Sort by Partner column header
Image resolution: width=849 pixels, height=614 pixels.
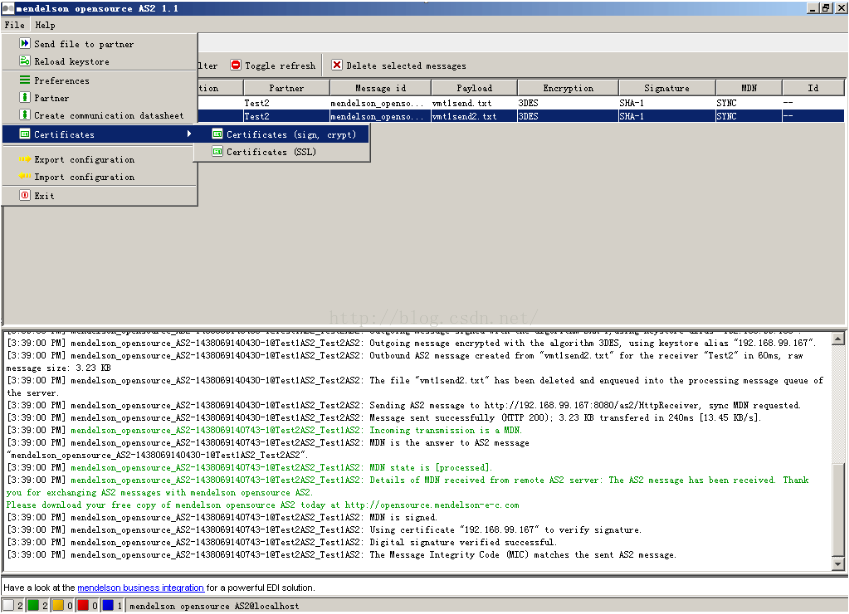286,88
